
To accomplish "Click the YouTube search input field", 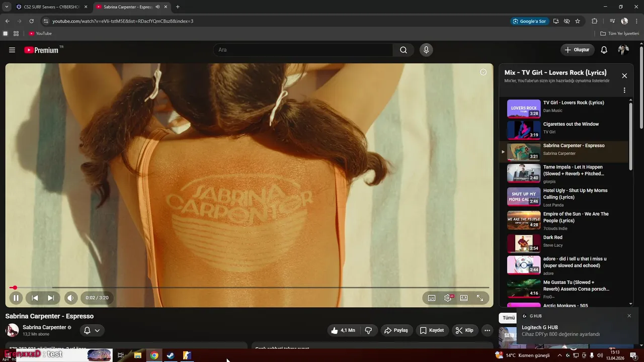I will click(x=303, y=50).
